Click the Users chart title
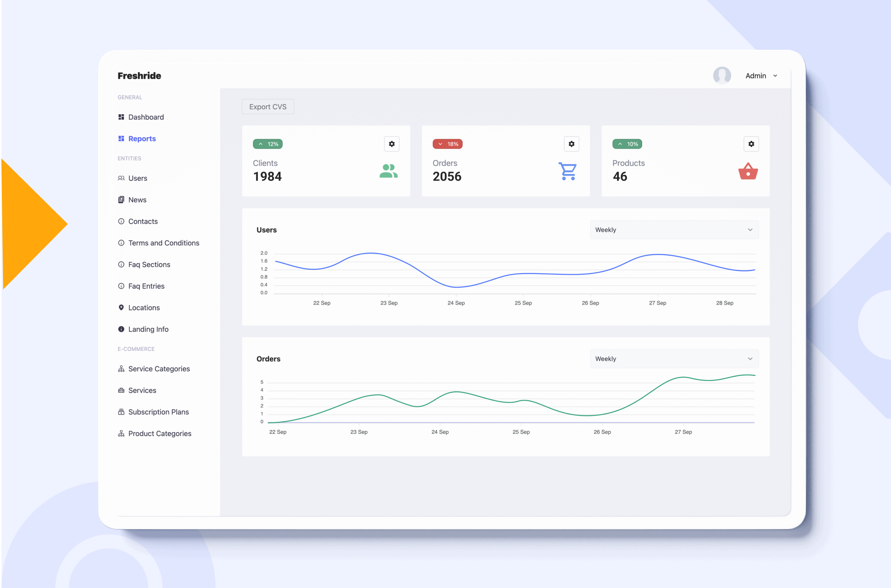This screenshot has width=891, height=588. pyautogui.click(x=266, y=230)
